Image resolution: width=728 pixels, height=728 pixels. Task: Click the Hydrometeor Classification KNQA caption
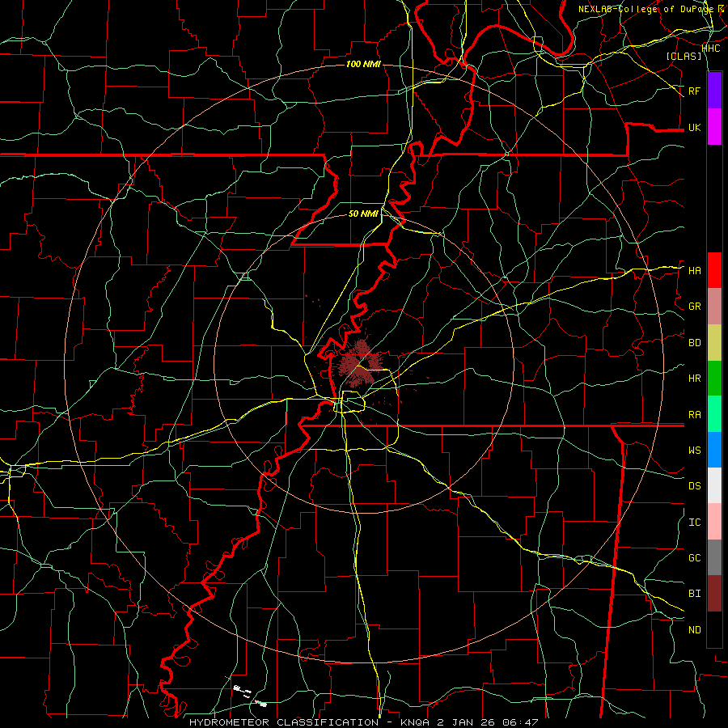(x=363, y=722)
